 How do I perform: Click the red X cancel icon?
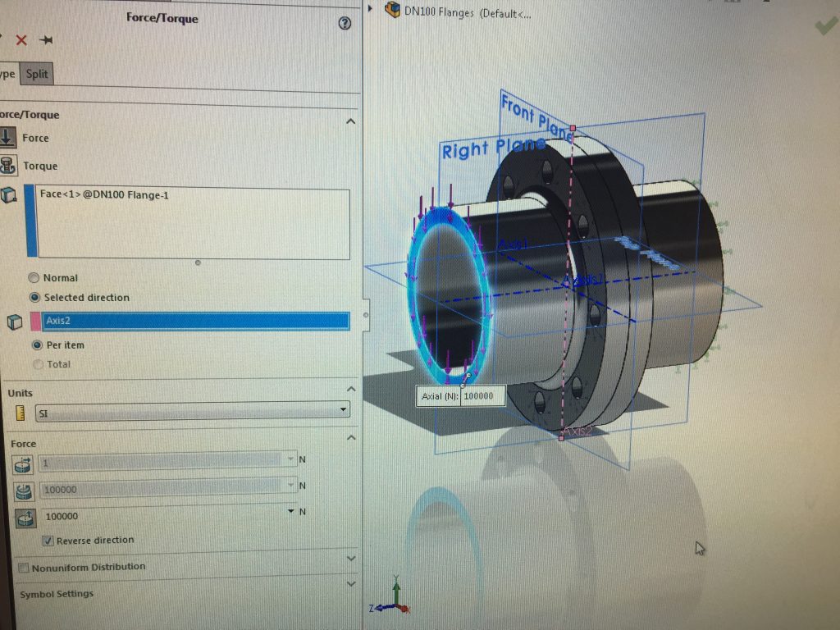(x=21, y=40)
